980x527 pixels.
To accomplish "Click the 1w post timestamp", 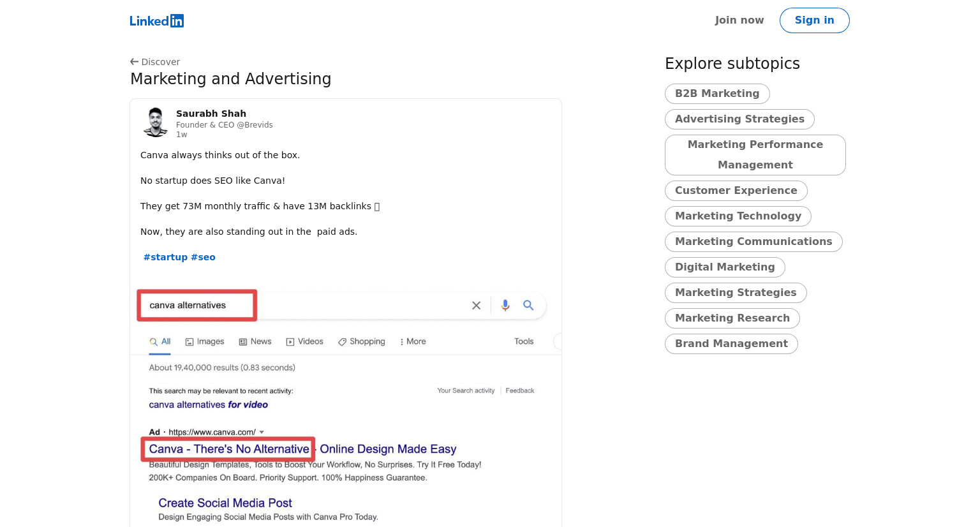I will click(x=181, y=135).
